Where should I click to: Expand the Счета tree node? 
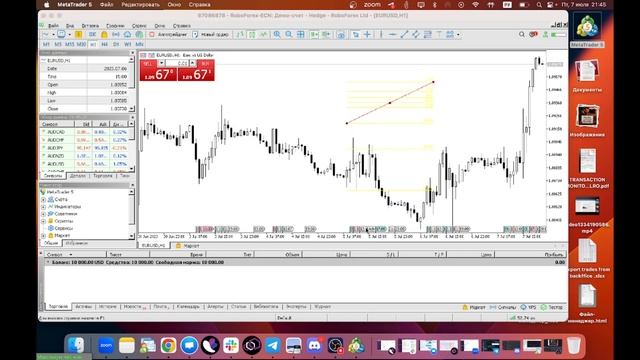(x=44, y=200)
